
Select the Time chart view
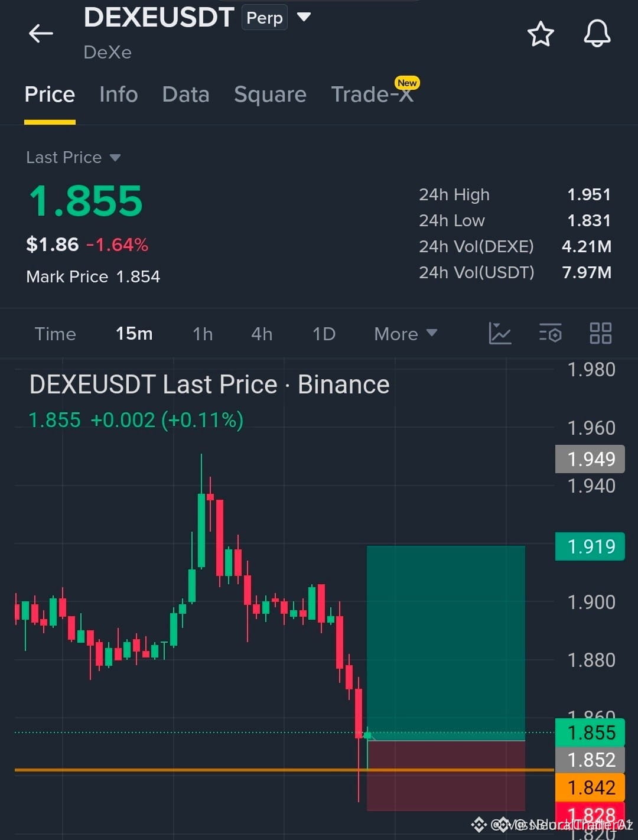pos(56,334)
